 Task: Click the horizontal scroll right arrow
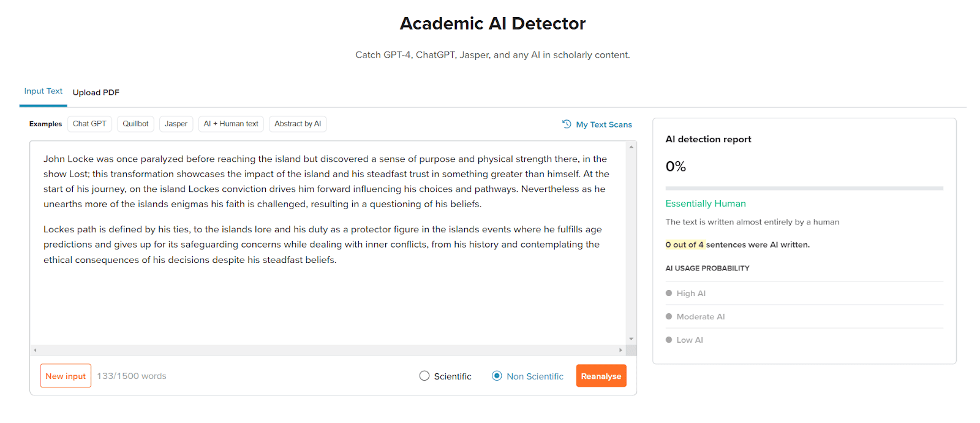coord(620,350)
